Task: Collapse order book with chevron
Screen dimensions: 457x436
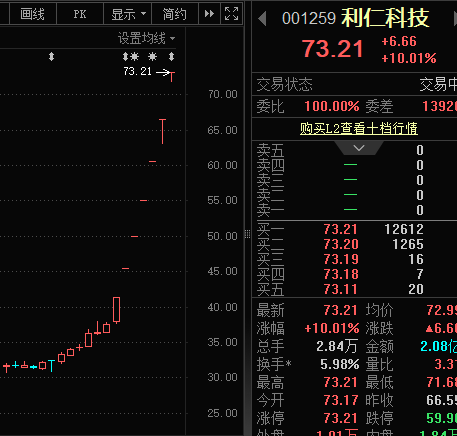Action: coord(359,148)
